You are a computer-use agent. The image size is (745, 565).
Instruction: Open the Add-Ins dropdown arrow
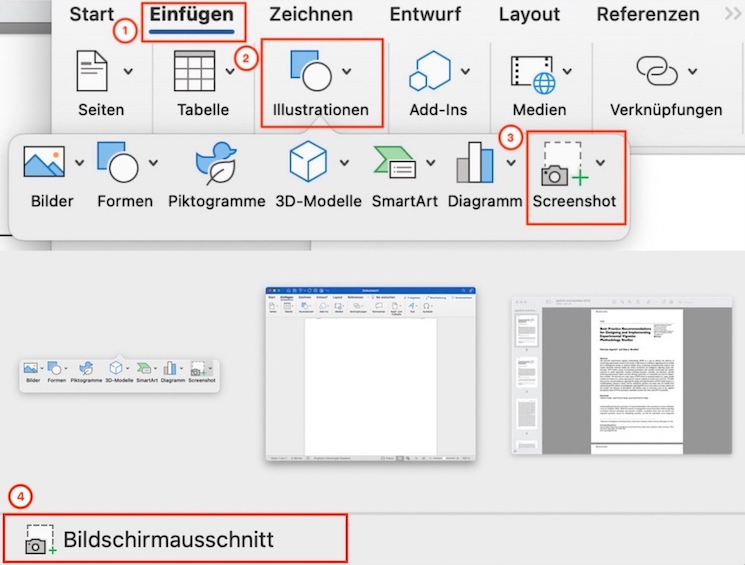pyautogui.click(x=466, y=71)
